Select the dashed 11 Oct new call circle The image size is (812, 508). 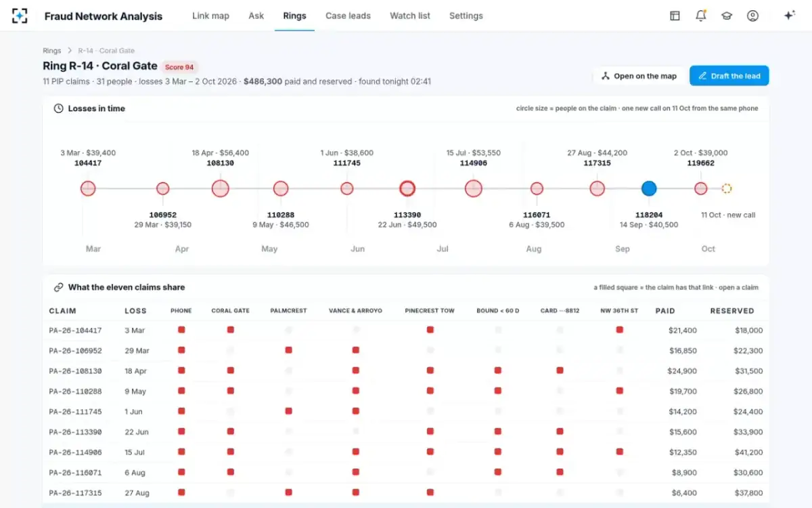[x=727, y=188]
